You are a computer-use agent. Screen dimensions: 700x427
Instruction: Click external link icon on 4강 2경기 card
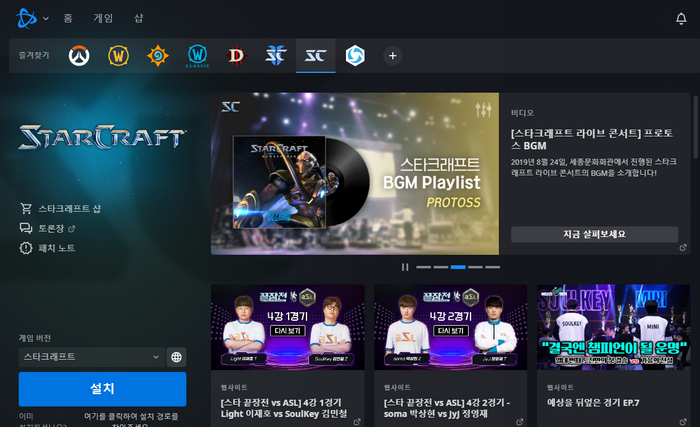(520, 422)
